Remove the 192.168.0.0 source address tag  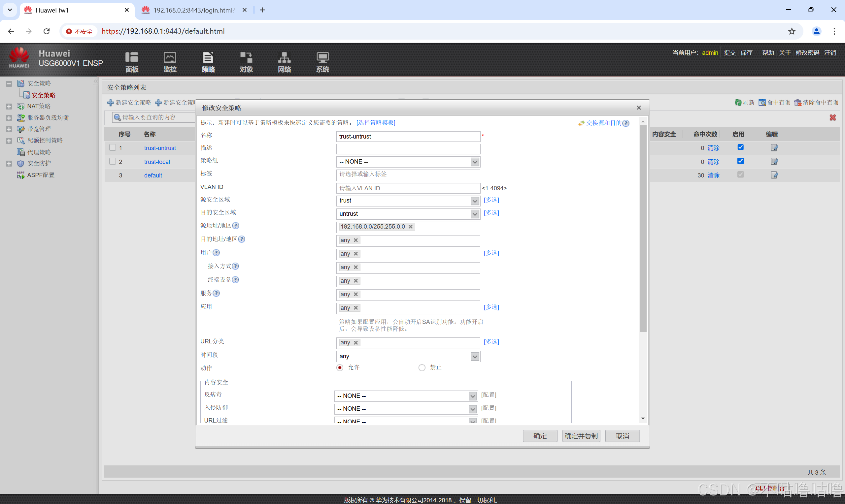tap(410, 227)
